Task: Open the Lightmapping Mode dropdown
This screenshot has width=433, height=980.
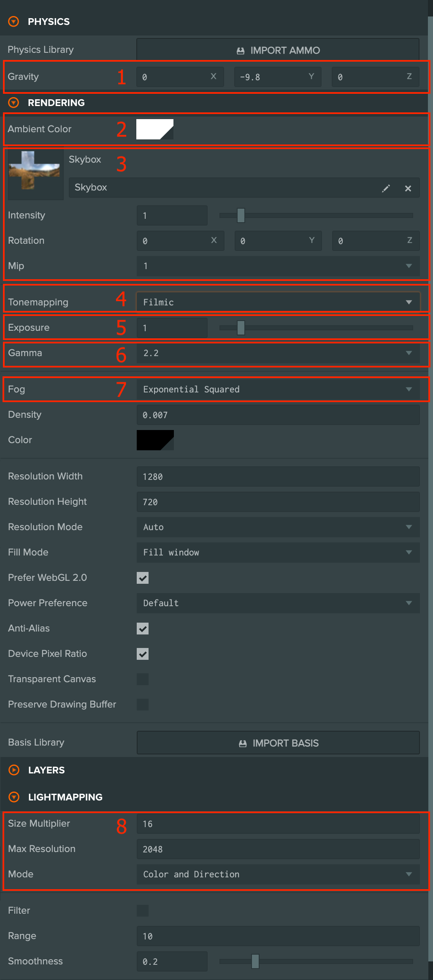Action: (278, 874)
